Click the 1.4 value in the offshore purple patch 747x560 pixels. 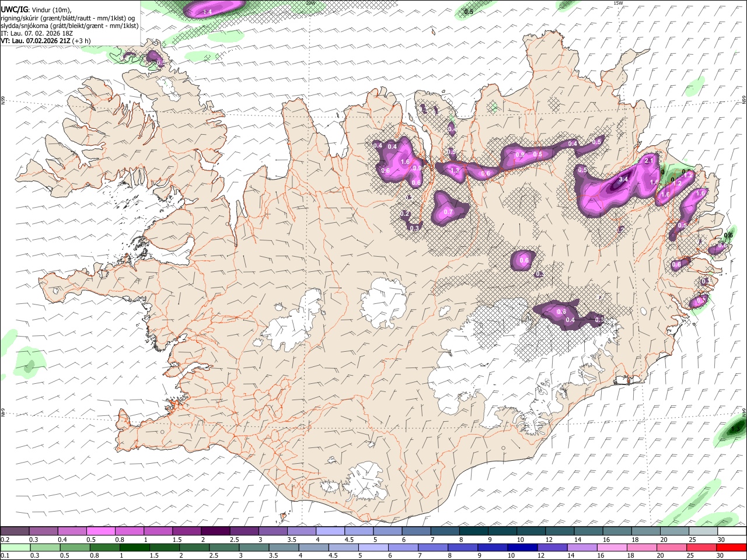click(207, 12)
